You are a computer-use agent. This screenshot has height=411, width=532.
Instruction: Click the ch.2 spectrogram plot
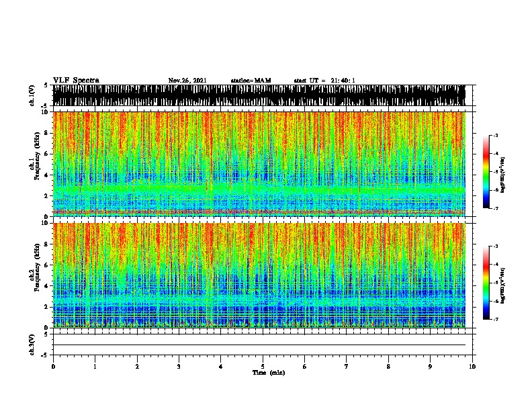tap(259, 275)
